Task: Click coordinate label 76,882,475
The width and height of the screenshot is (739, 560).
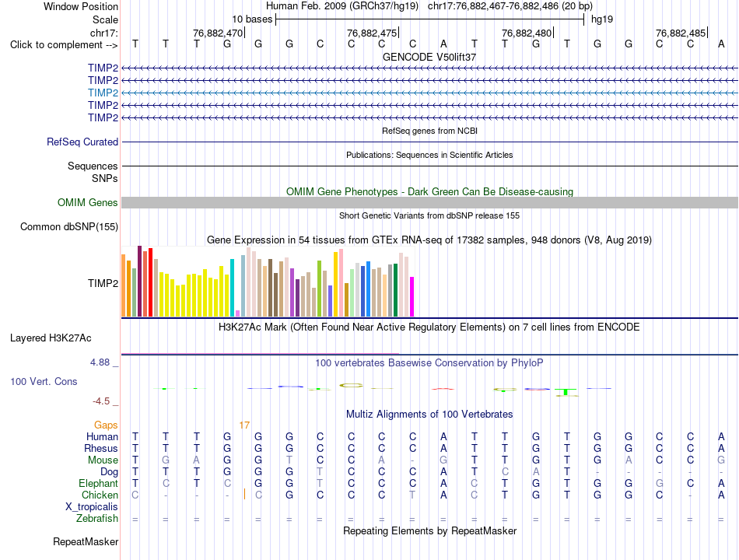Action: 372,33
